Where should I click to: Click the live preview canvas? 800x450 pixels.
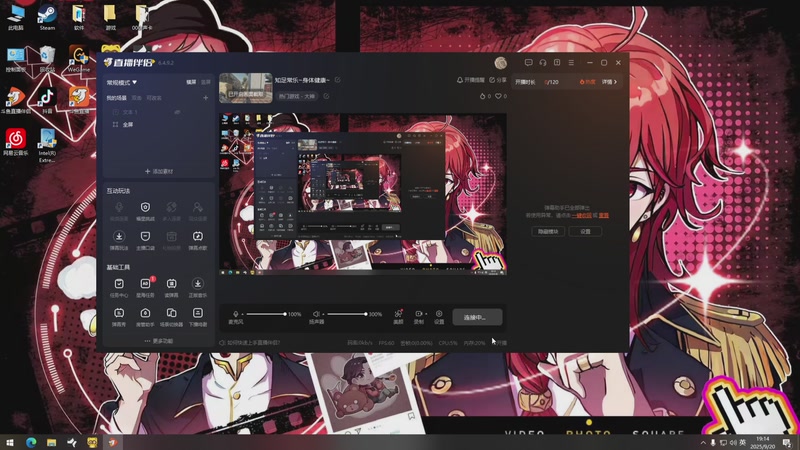(363, 194)
